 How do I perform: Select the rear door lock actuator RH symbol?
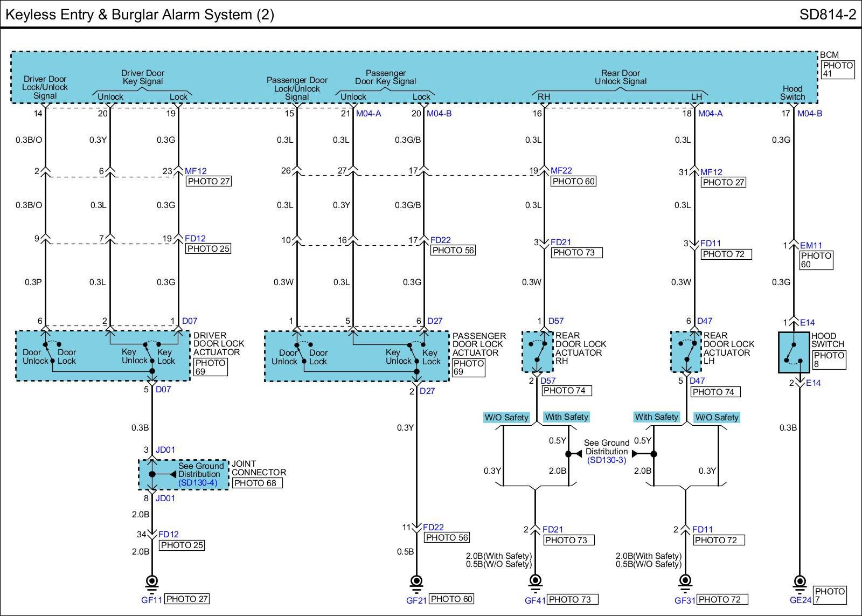(537, 351)
